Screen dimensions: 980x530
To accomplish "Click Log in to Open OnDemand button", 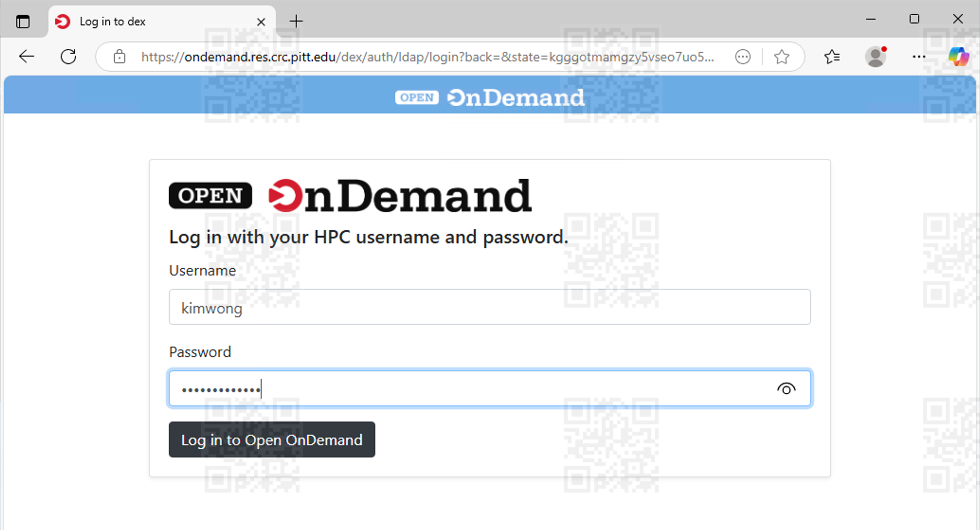I will [x=272, y=439].
